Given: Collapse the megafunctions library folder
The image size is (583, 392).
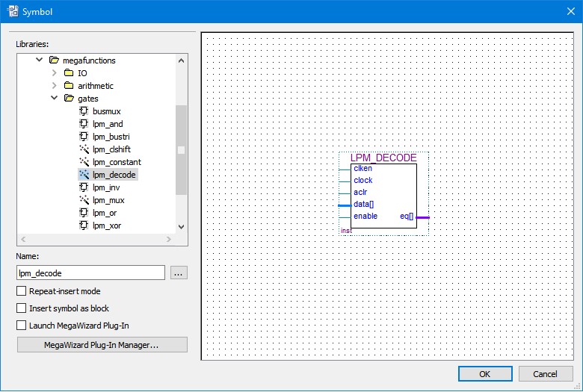Looking at the screenshot, I should coord(40,60).
